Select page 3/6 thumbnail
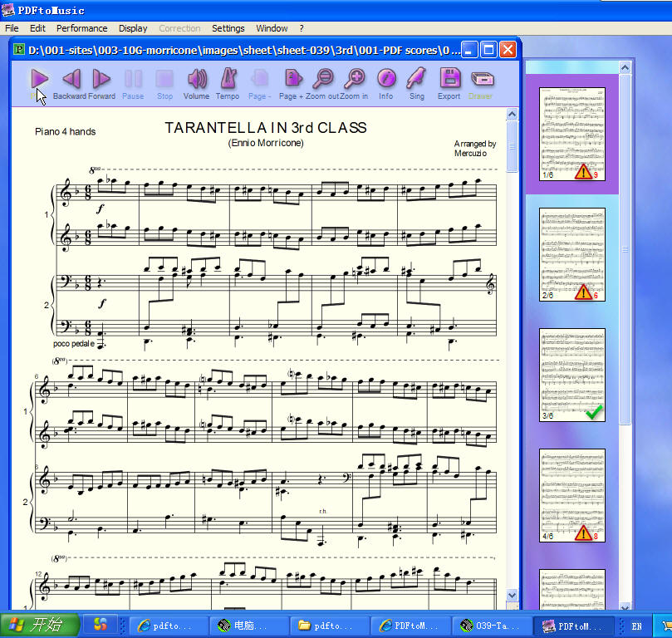The height and width of the screenshot is (638, 672). 571,375
